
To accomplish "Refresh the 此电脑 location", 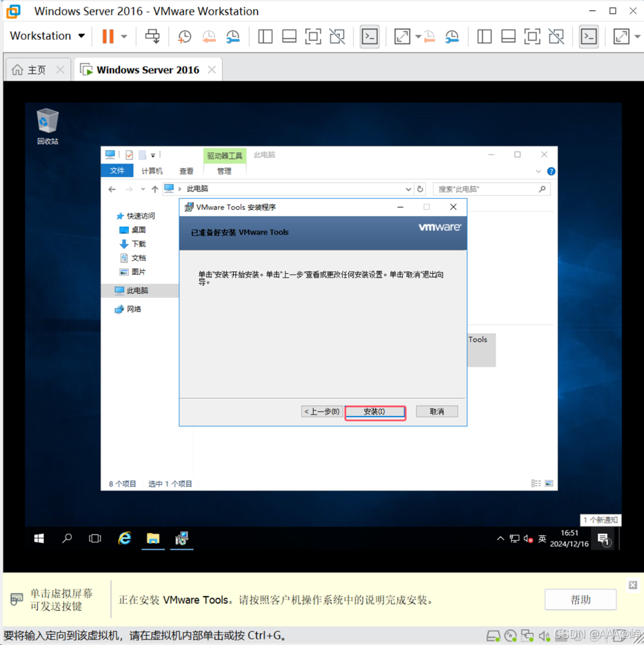I will 420,189.
